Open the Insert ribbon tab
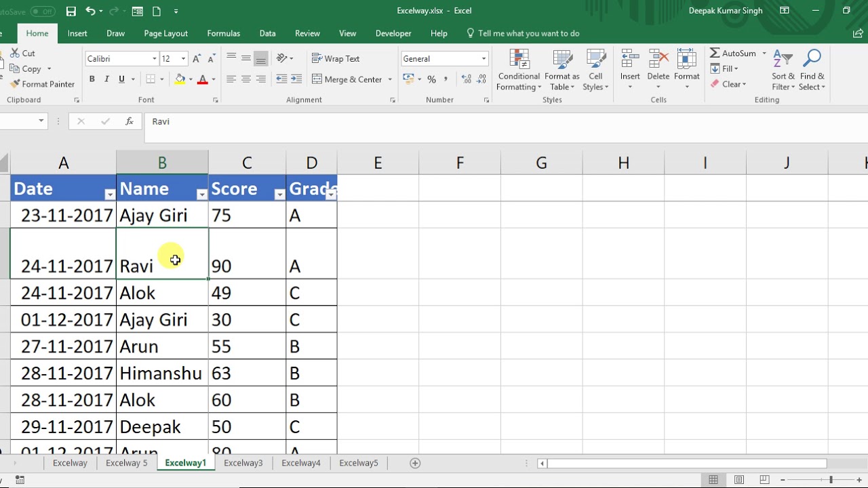Viewport: 868px width, 488px height. coord(77,33)
